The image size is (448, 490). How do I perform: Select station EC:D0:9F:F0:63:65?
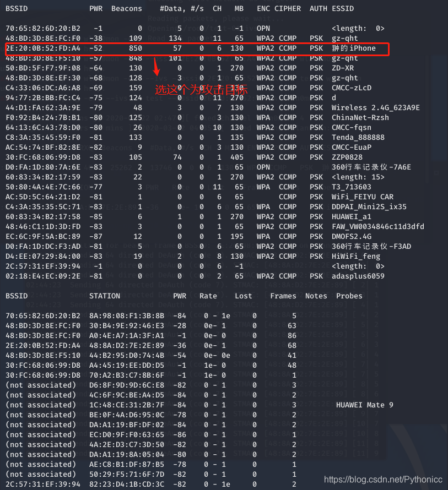126,435
